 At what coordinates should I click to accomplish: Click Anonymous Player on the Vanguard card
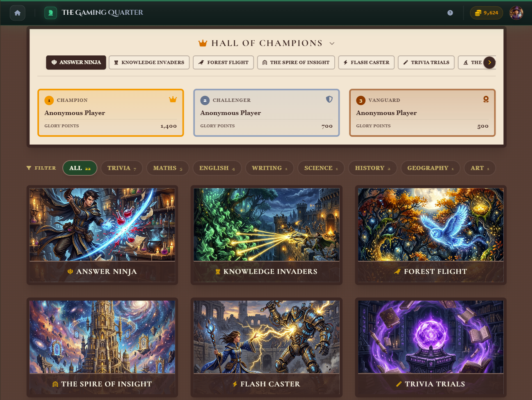[x=386, y=113]
